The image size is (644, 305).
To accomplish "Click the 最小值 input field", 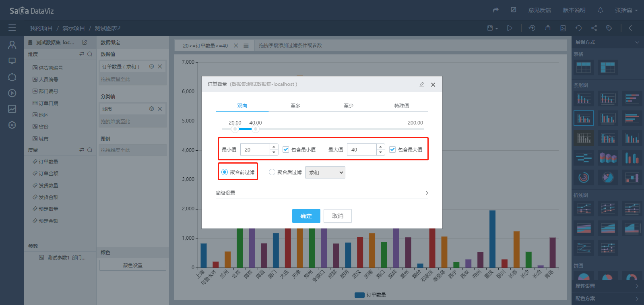I will pyautogui.click(x=255, y=149).
